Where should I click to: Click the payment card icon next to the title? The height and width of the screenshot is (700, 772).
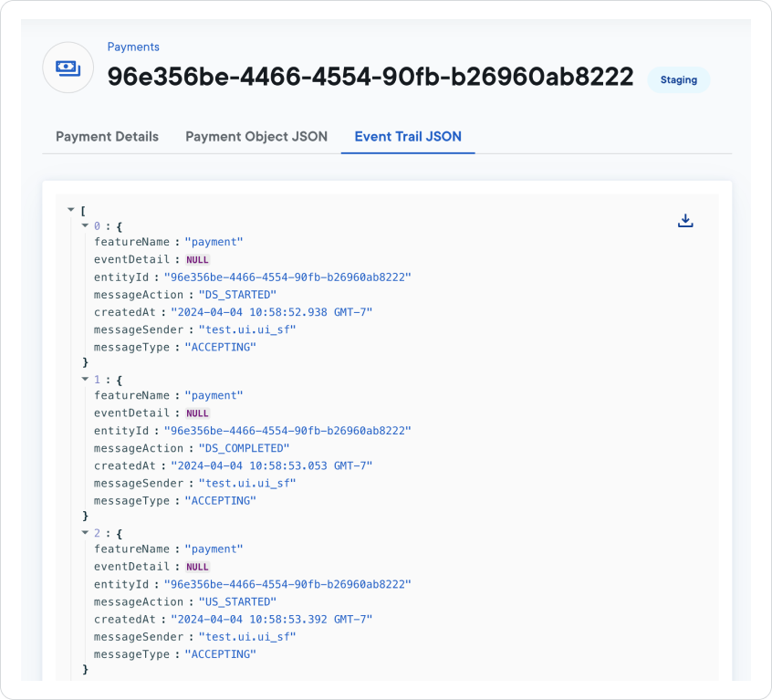pos(68,68)
